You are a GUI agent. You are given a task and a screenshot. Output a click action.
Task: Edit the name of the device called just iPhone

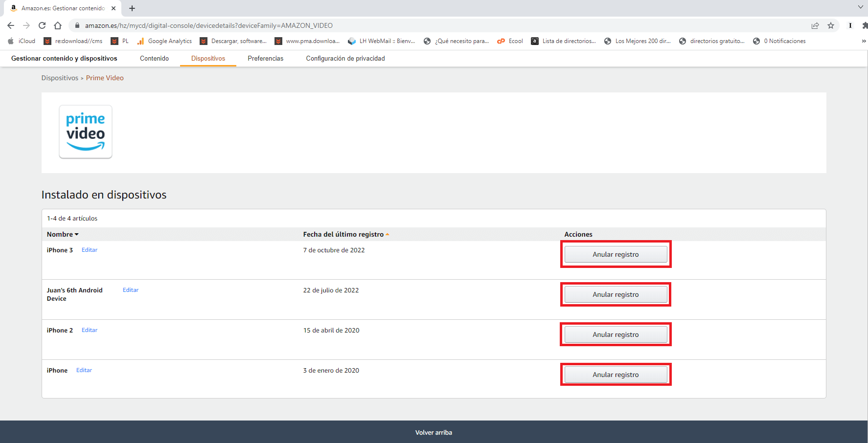pos(84,370)
